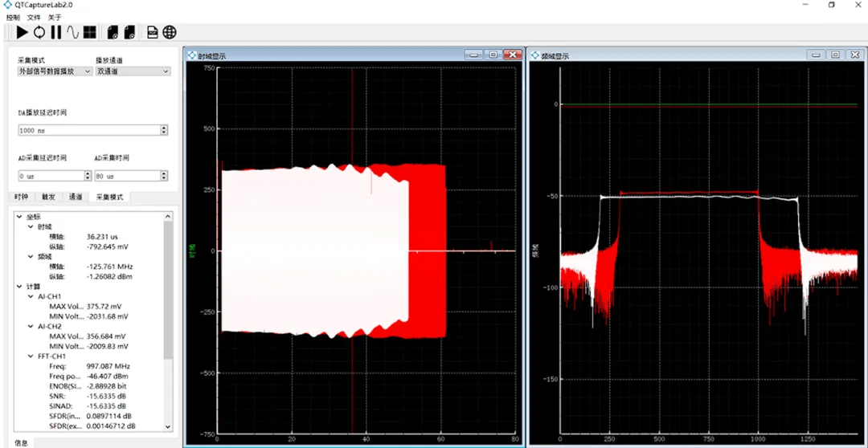Open the 控制 menu
Viewport: 868px width, 448px height.
(13, 17)
